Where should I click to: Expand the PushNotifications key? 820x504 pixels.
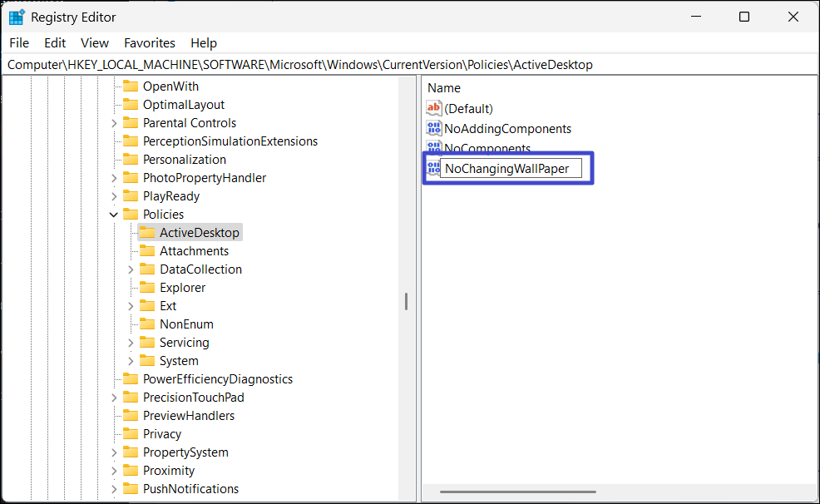click(x=114, y=489)
